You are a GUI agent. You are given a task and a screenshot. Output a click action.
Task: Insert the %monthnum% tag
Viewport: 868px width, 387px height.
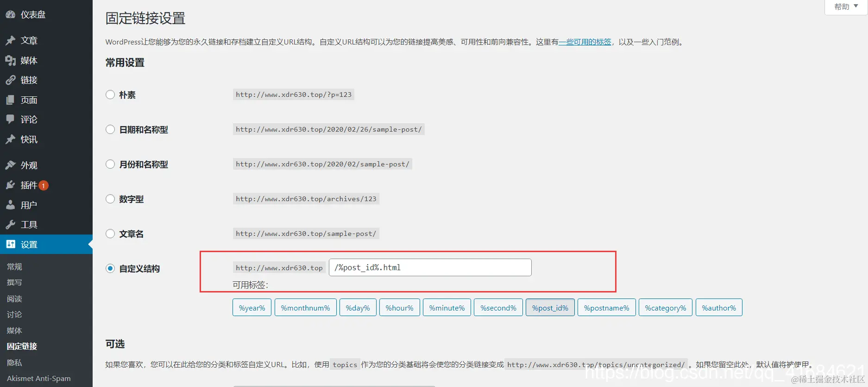click(306, 308)
